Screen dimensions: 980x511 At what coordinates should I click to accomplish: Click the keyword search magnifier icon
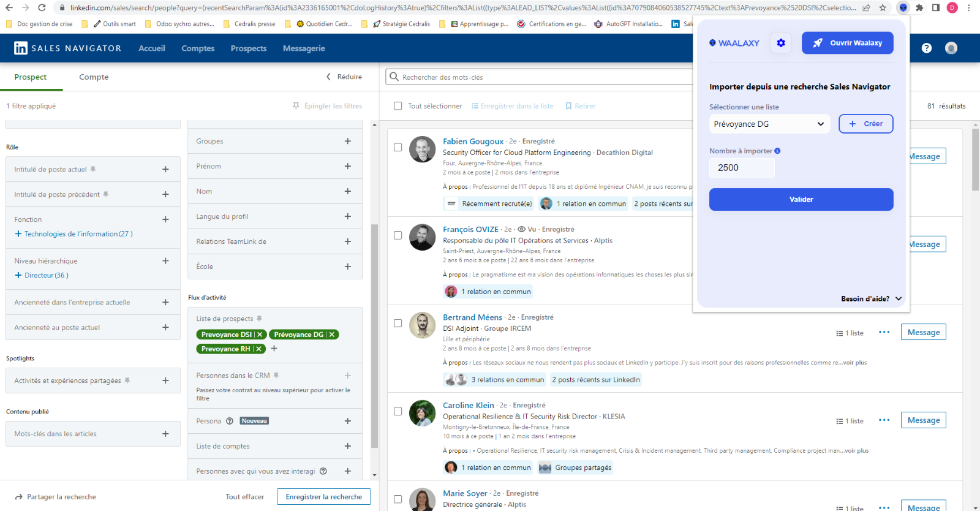394,77
